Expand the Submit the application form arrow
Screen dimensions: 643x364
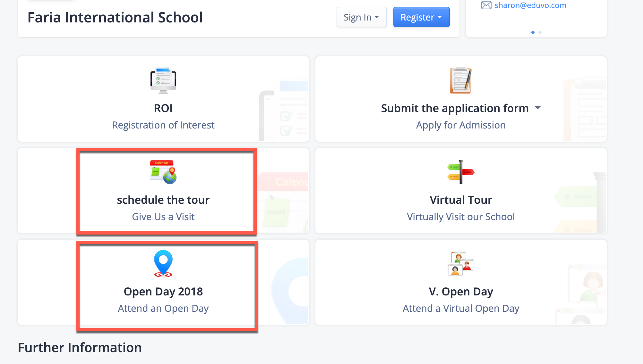538,108
